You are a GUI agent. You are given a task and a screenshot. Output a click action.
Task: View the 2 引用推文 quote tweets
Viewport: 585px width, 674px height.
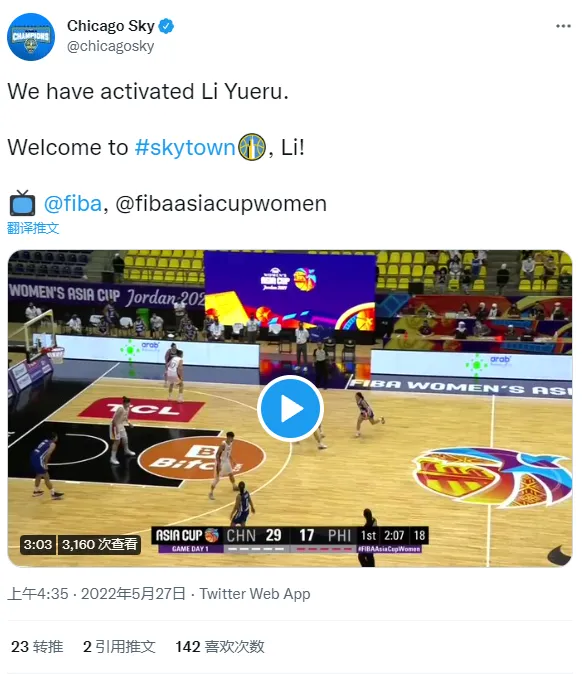pos(119,646)
